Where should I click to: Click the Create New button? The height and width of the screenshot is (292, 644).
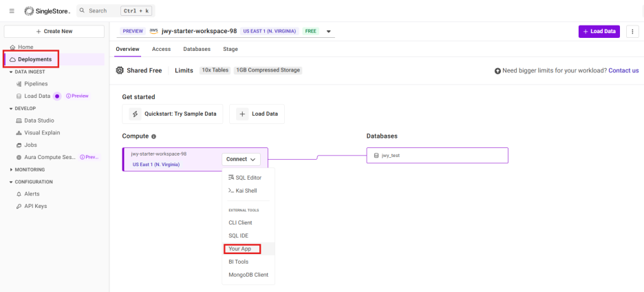(x=54, y=31)
